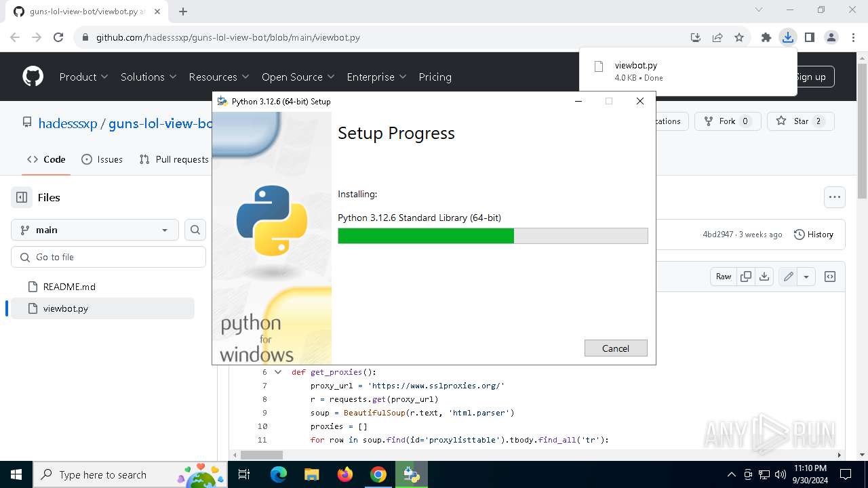Click the GitHub logo in the header
Image resolution: width=868 pixels, height=488 pixels.
33,77
